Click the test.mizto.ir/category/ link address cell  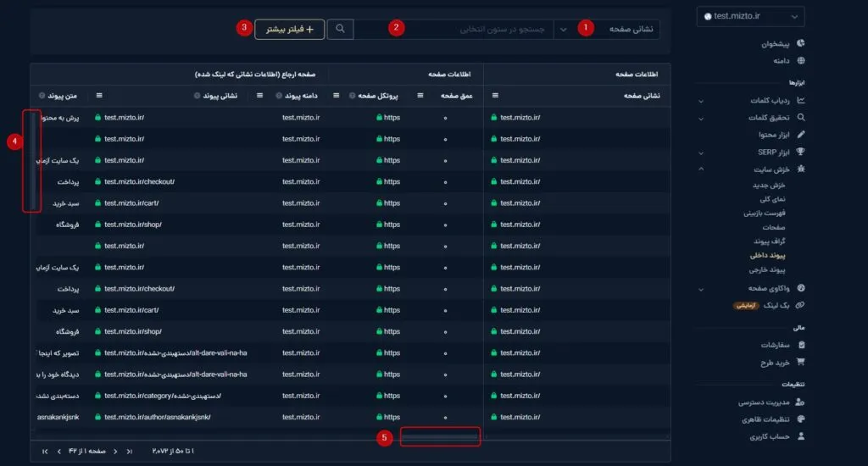coord(163,396)
